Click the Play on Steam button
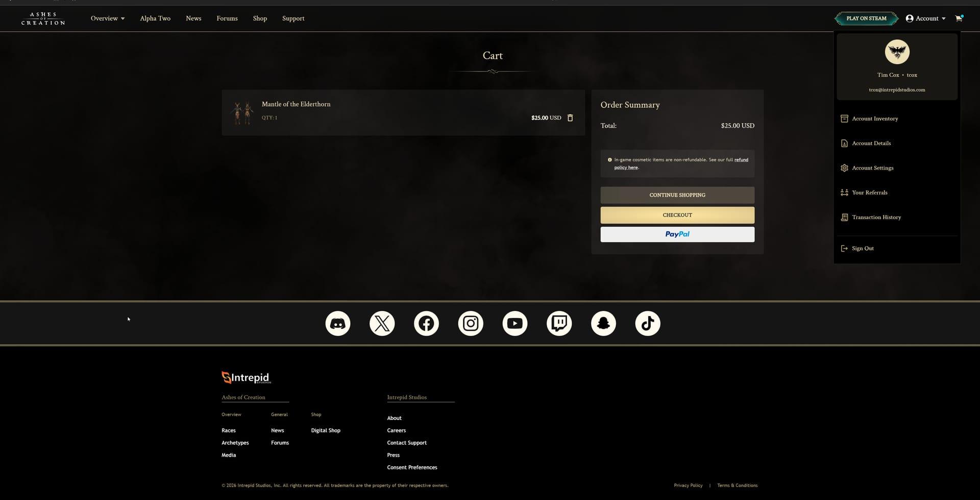 (x=866, y=18)
